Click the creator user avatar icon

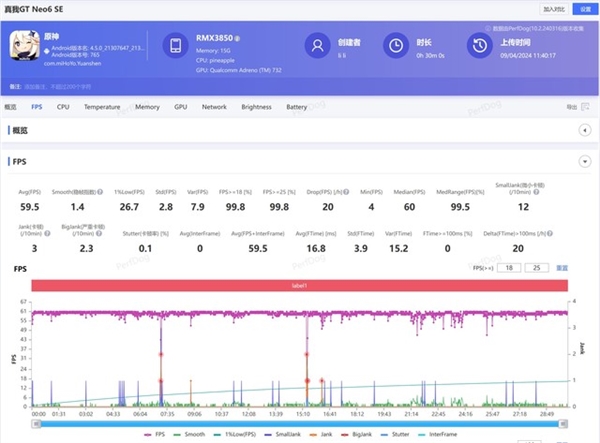click(318, 45)
